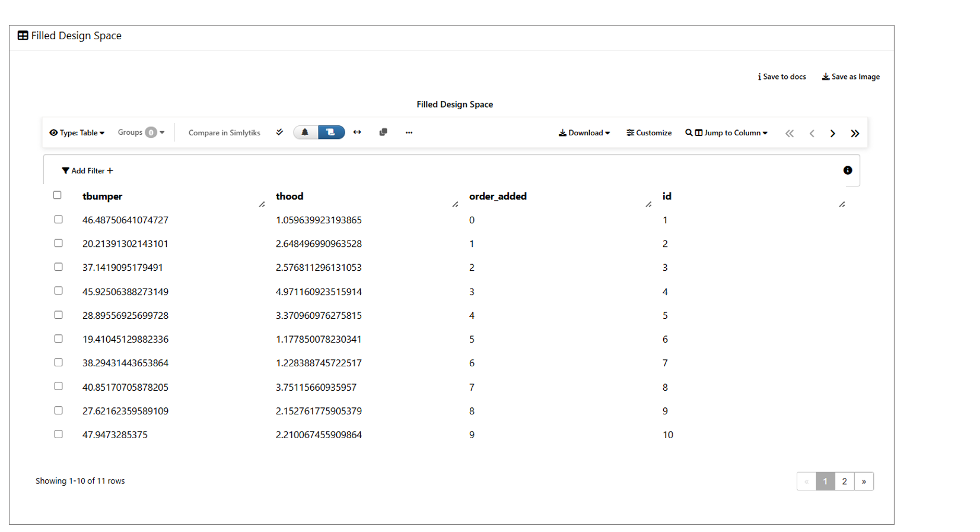Go to page 2 of the table

[844, 482]
